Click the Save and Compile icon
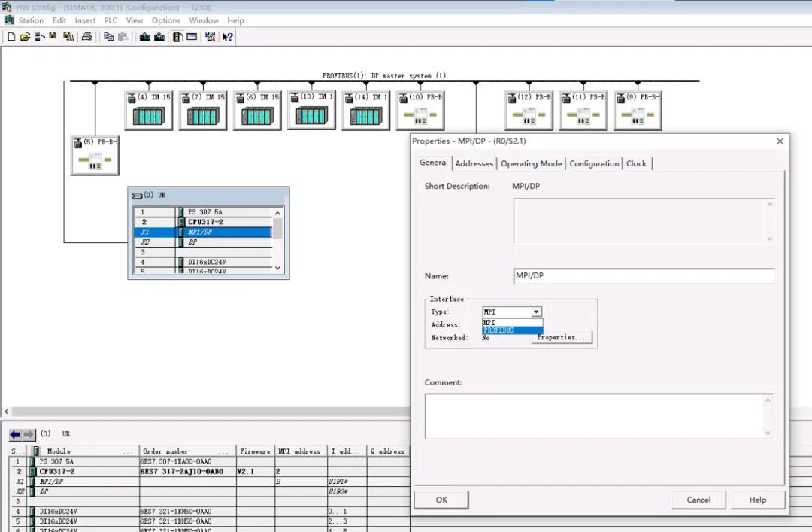 pyautogui.click(x=68, y=37)
